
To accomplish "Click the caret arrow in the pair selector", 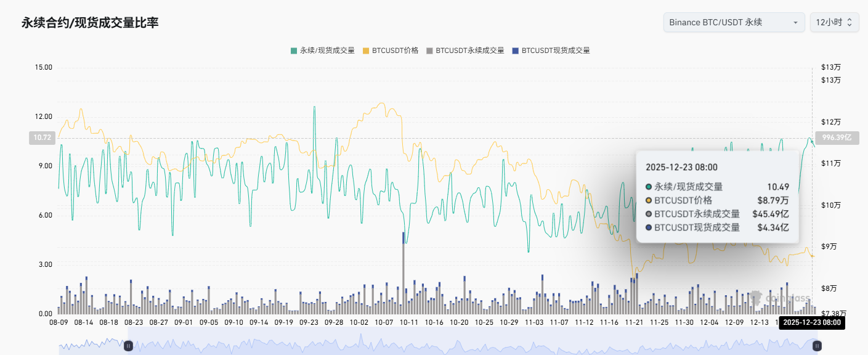I will tap(795, 23).
